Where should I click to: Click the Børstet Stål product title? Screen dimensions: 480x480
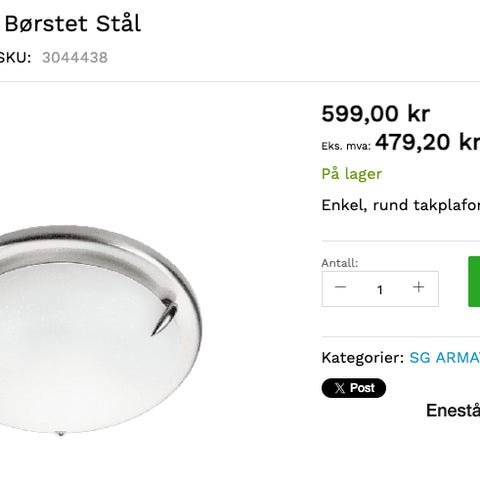pos(73,24)
